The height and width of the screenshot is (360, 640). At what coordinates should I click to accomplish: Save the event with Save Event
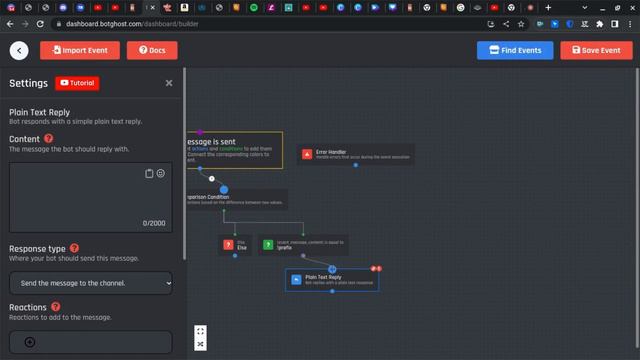coord(596,50)
